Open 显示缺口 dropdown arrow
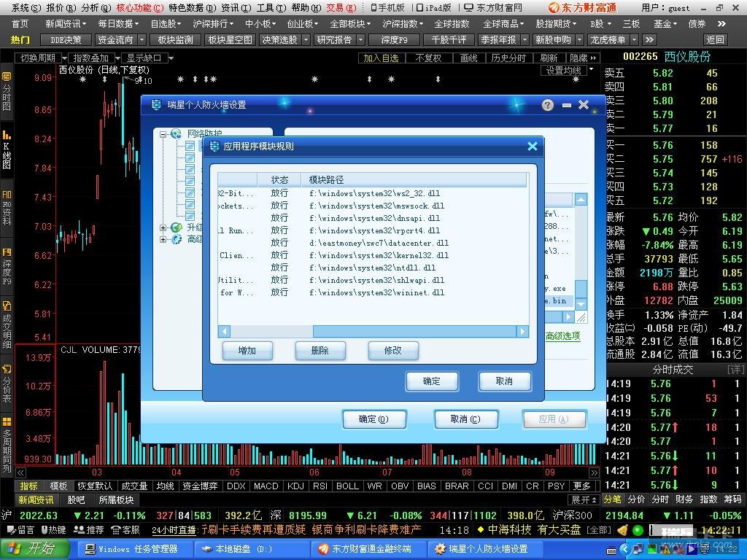The image size is (747, 560). click(171, 58)
